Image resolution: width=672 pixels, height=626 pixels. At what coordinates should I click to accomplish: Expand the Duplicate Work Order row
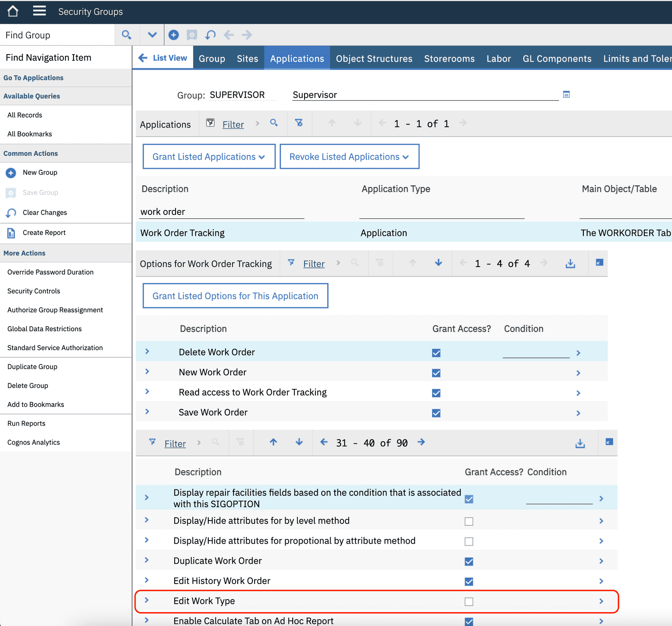click(147, 561)
